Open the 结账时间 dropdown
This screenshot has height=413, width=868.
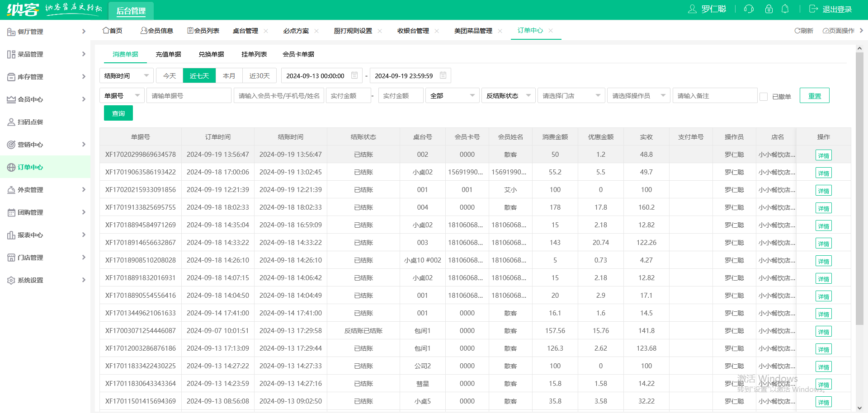click(126, 76)
